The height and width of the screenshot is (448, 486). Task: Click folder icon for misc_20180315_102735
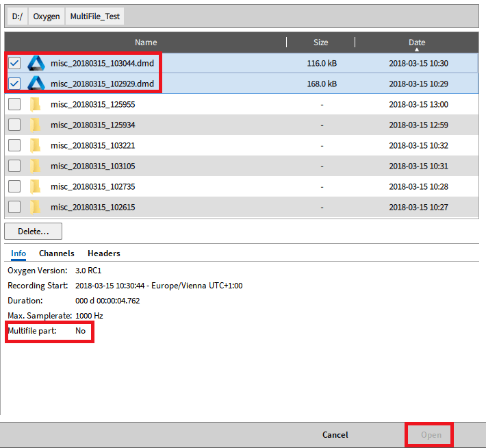click(36, 186)
